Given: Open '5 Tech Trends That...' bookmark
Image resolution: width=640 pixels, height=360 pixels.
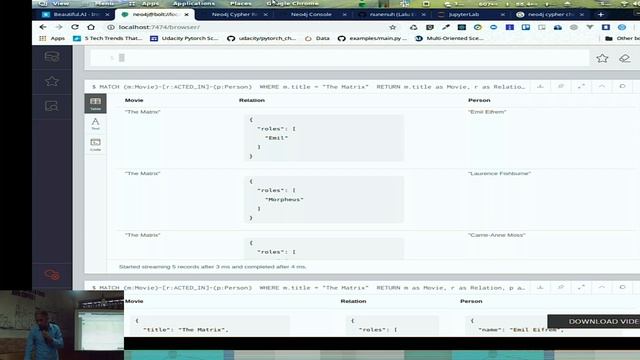Looking at the screenshot, I should (x=108, y=38).
